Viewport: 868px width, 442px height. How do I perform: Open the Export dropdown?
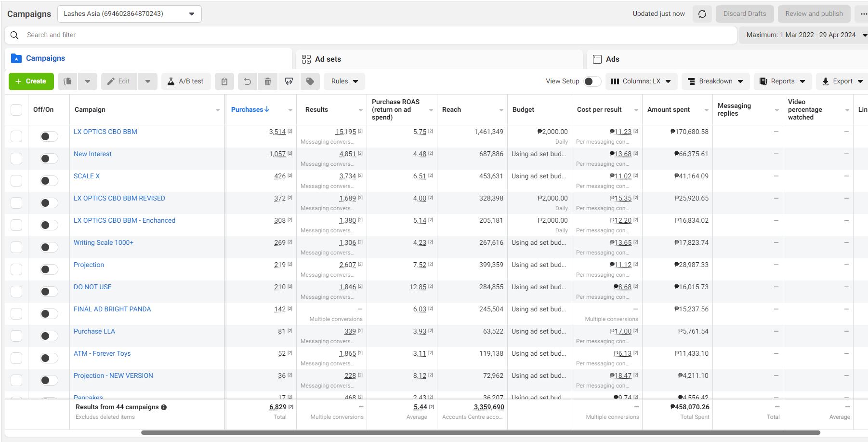tap(842, 81)
